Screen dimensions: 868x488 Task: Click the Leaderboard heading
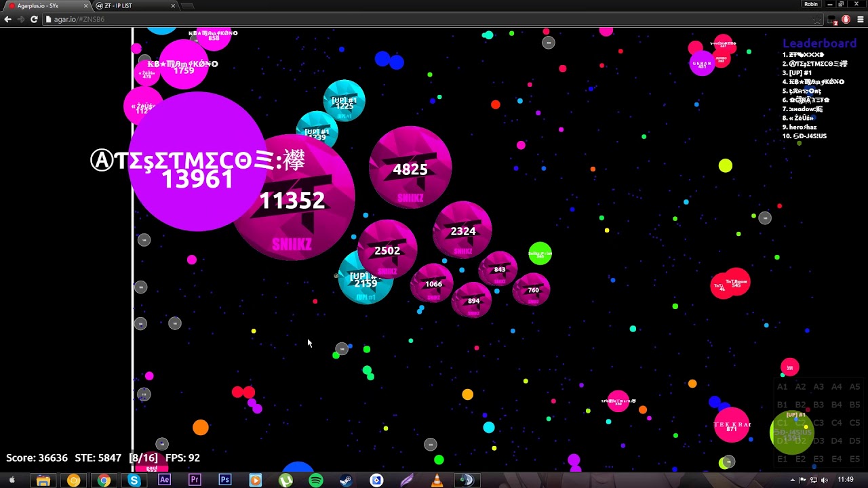point(819,43)
